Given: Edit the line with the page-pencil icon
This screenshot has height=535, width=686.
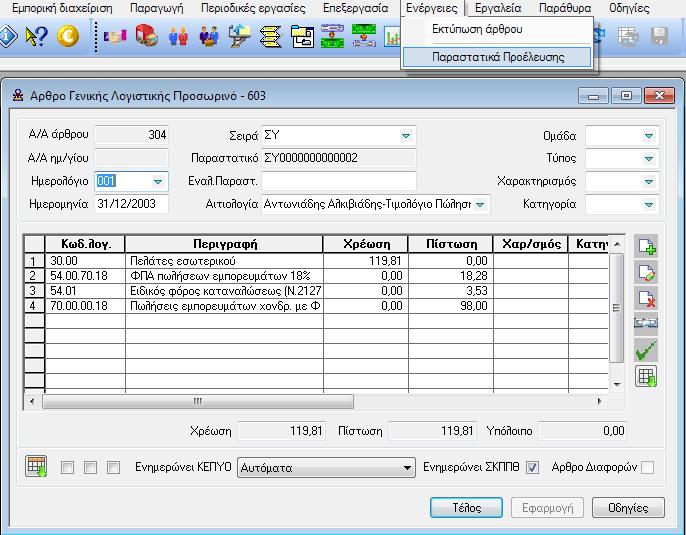Looking at the screenshot, I should point(646,273).
